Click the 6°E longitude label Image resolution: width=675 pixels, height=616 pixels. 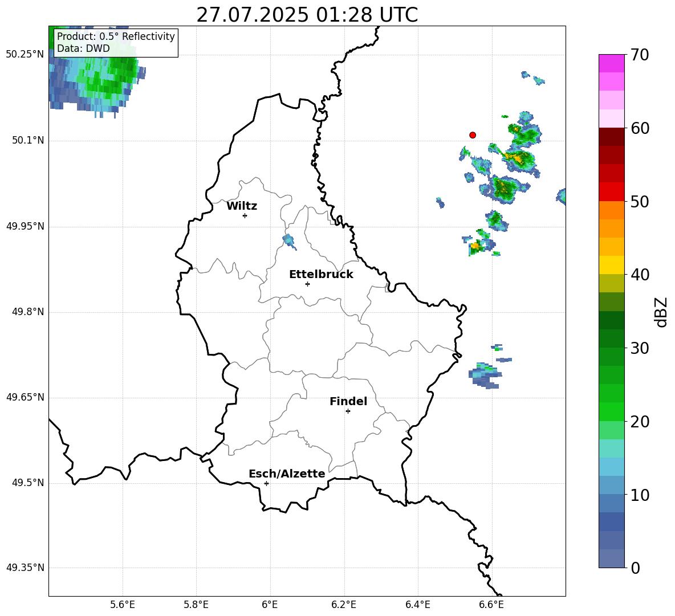tap(270, 605)
